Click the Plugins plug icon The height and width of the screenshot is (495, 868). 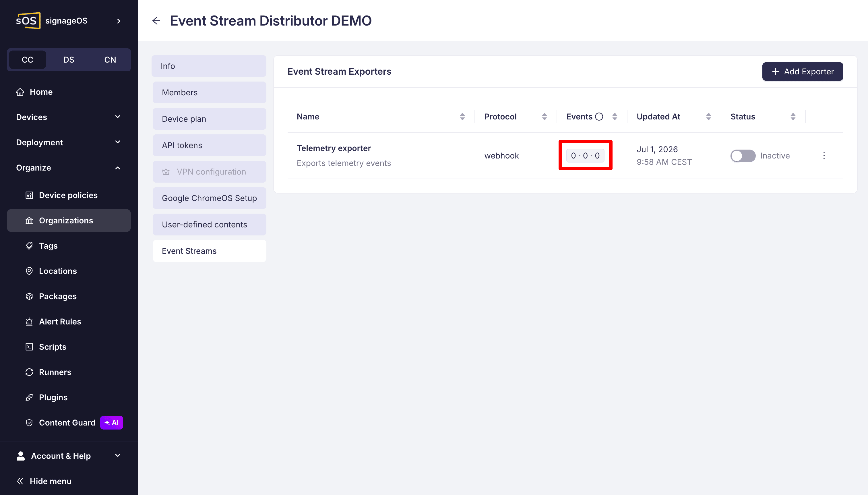29,397
